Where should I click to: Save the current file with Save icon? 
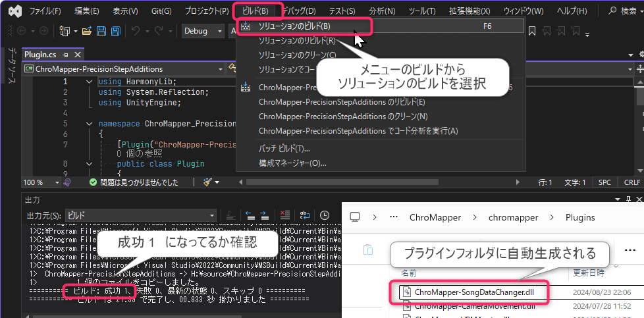pyautogui.click(x=101, y=31)
